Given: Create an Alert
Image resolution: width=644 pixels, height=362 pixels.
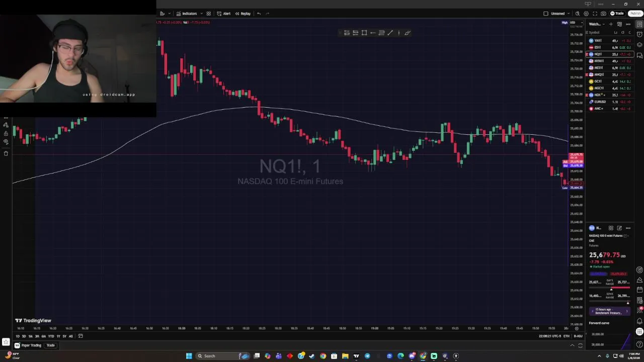Looking at the screenshot, I should [223, 14].
